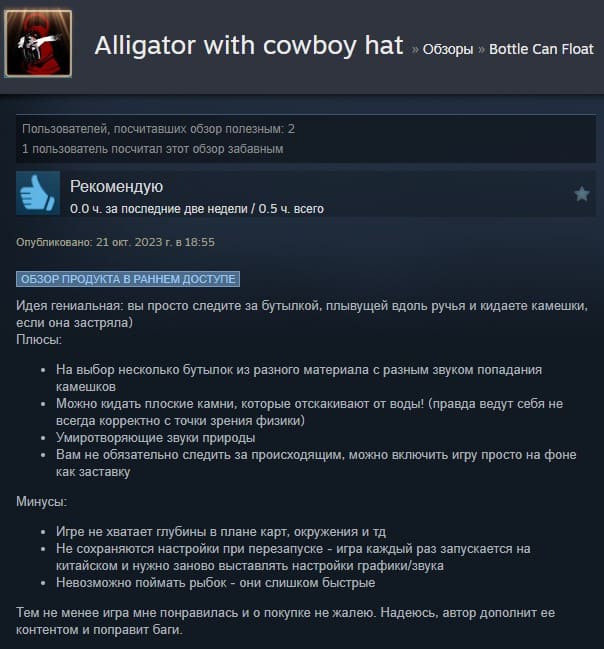Open Bottle Can Float game link
Viewport: 604px width, 649px height.
pos(541,49)
